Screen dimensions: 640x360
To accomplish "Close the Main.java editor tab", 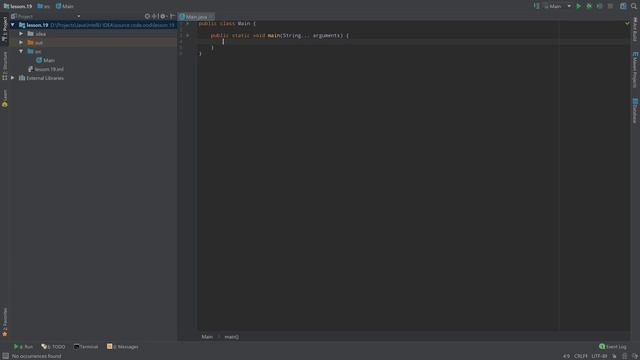I will click(211, 17).
